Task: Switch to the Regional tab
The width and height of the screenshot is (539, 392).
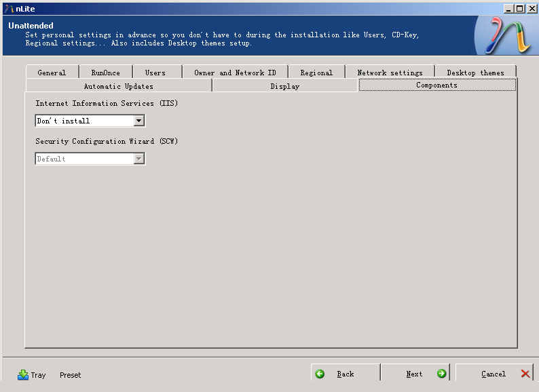Action: pos(316,73)
